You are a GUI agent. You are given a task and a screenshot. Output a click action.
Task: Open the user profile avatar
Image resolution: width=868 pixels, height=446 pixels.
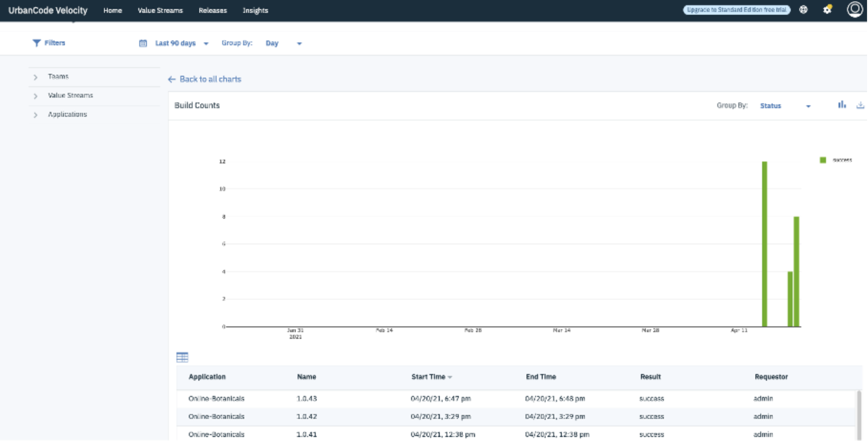[854, 10]
